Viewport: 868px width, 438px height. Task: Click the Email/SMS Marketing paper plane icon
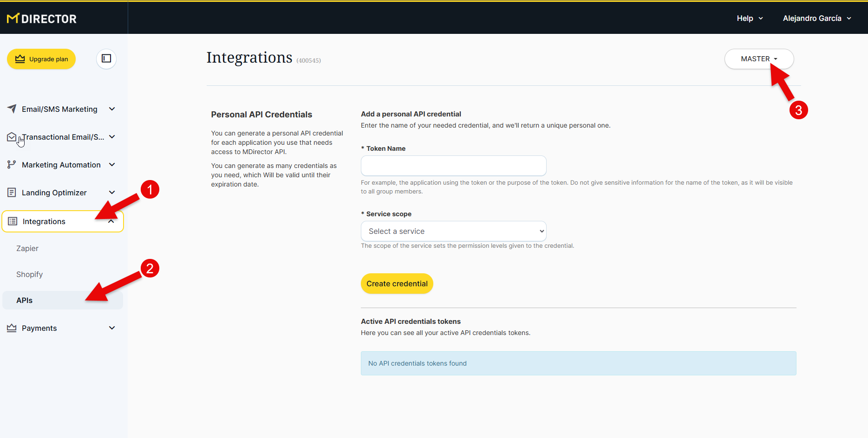coord(12,109)
